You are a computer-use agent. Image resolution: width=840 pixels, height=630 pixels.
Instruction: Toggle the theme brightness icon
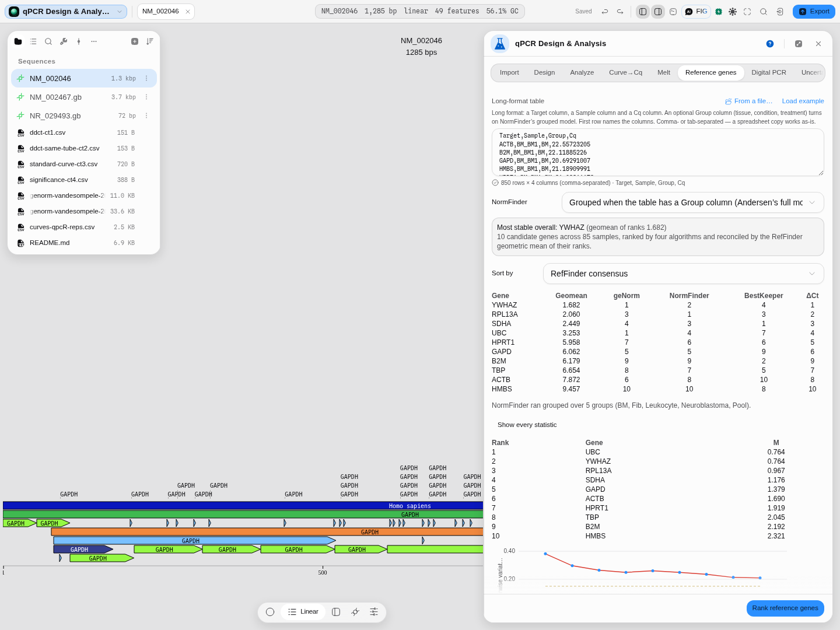(x=733, y=12)
